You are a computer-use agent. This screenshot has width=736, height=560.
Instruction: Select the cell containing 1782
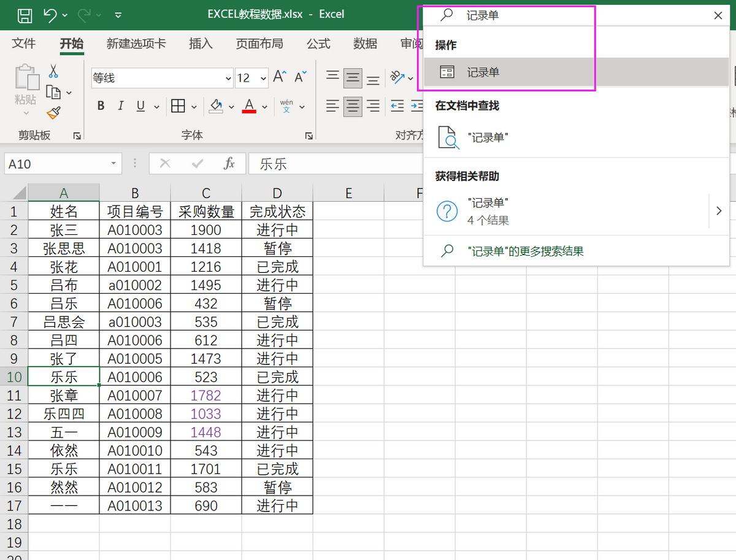[206, 395]
